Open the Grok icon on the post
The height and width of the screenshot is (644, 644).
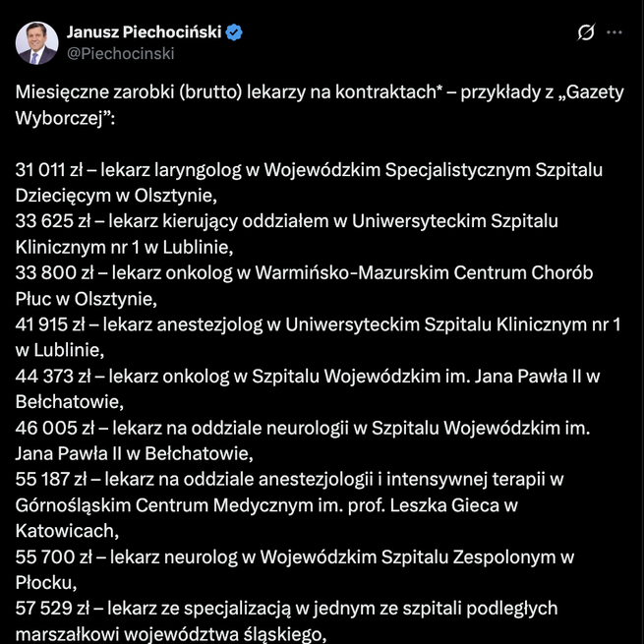pyautogui.click(x=586, y=33)
